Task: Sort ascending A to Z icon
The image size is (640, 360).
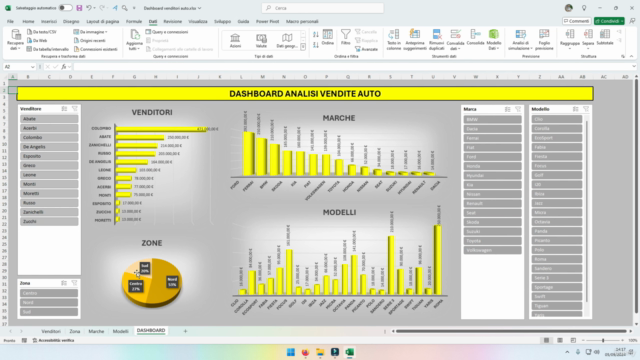Action: click(316, 35)
